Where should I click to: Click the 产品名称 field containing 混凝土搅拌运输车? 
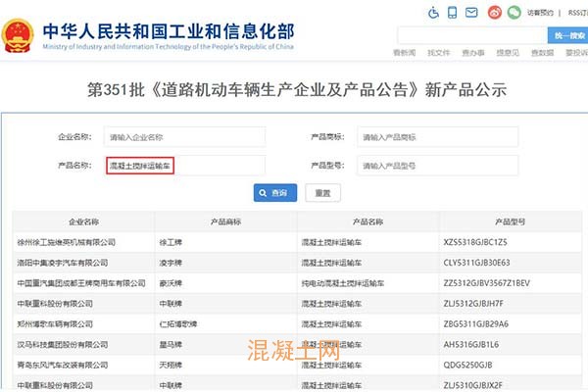[183, 166]
